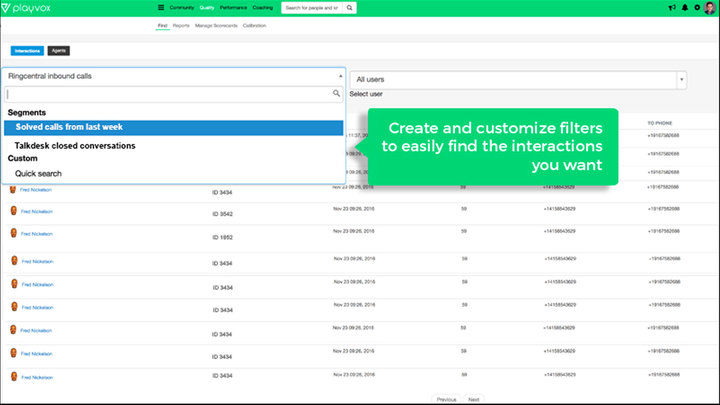This screenshot has width=720, height=405.
Task: Expand the All users dropdown
Action: pyautogui.click(x=681, y=80)
